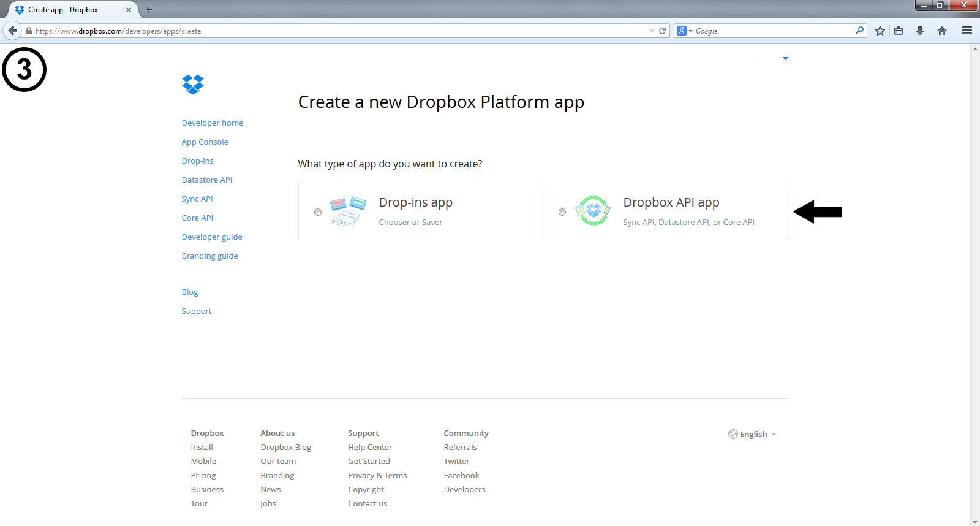
Task: Click Mobile in footer
Action: pyautogui.click(x=203, y=461)
